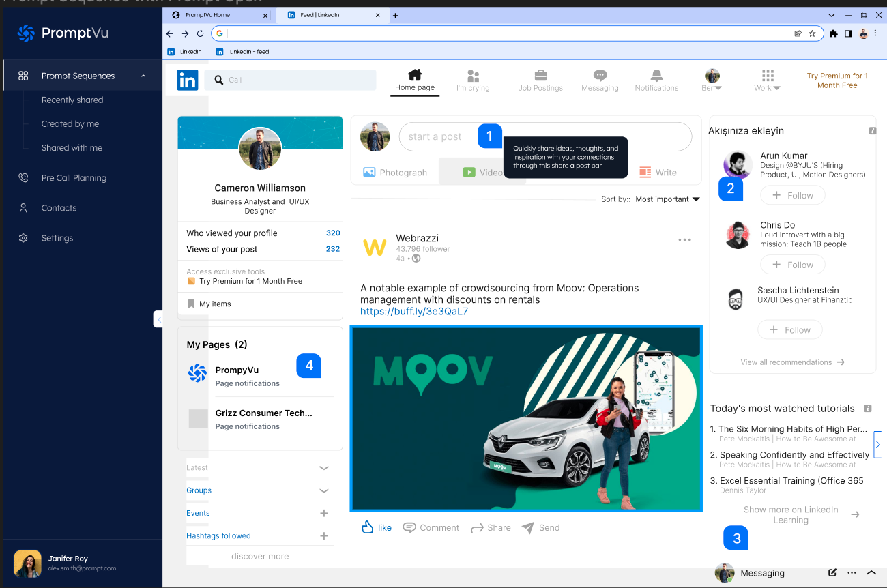The width and height of the screenshot is (887, 588).
Task: Open the Ben profile dropdown
Action: (x=712, y=80)
